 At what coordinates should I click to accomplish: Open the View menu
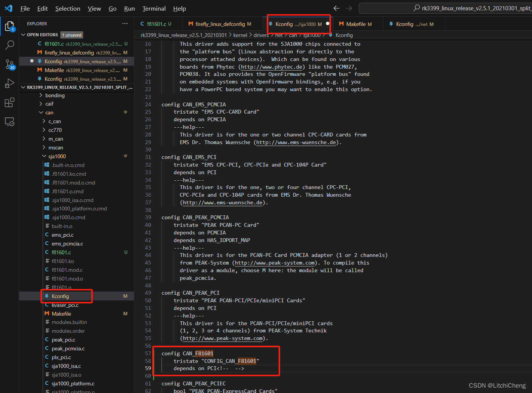pyautogui.click(x=94, y=8)
